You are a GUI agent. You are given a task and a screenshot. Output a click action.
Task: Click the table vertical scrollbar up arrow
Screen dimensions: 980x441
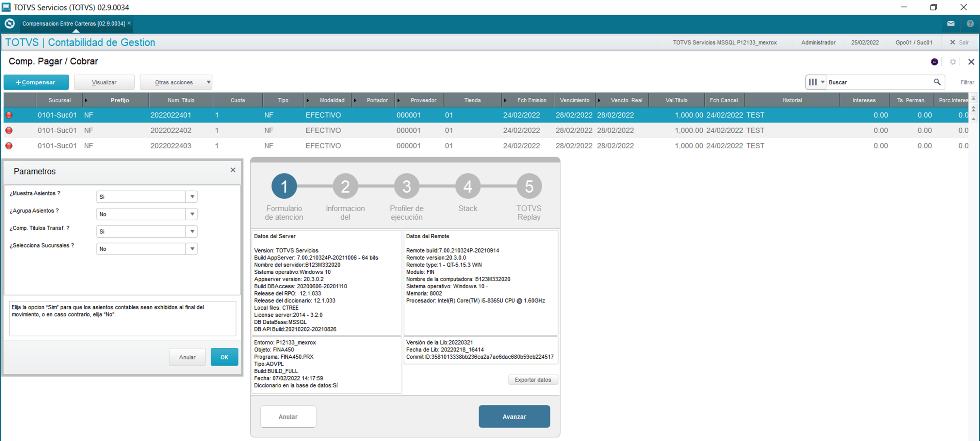pyautogui.click(x=973, y=98)
